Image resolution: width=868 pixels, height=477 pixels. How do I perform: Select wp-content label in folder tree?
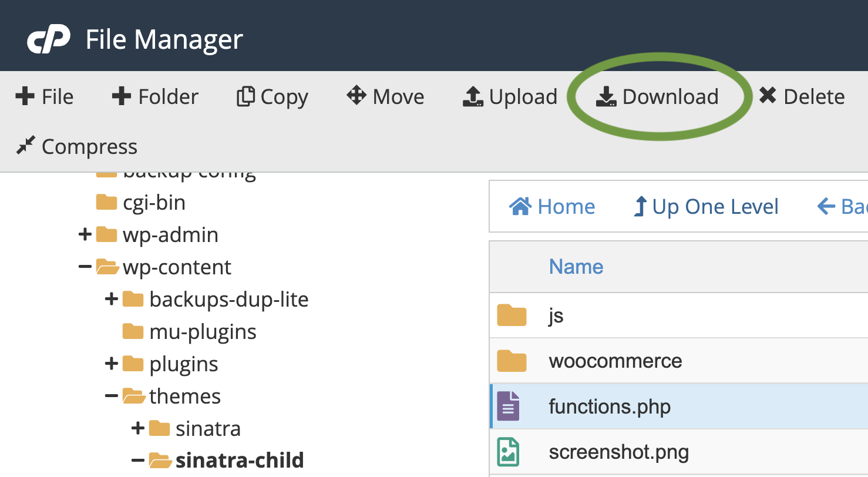[x=177, y=267]
